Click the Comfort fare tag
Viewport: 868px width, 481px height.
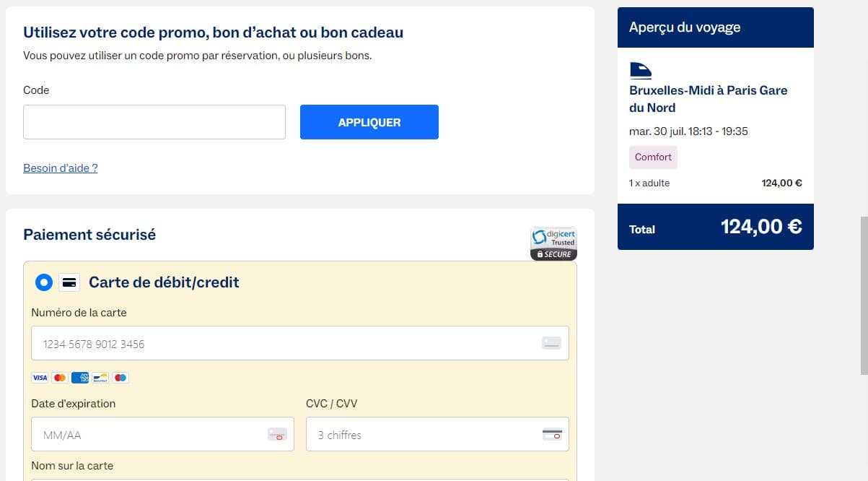coord(653,157)
